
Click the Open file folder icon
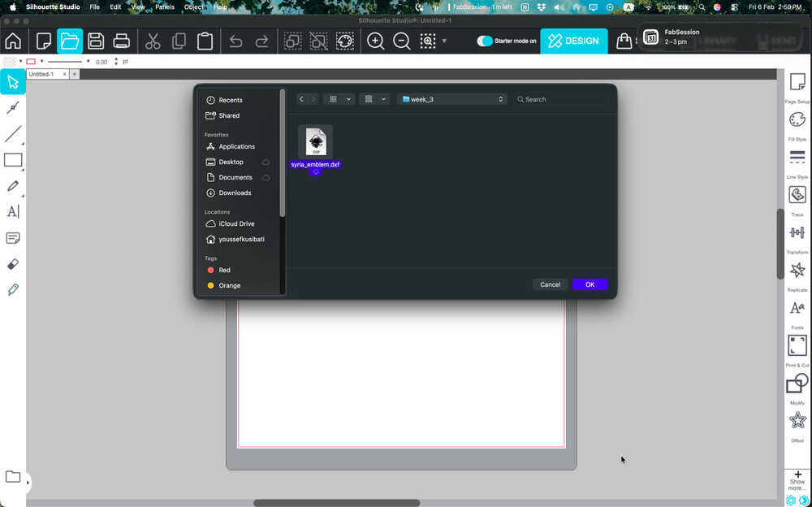(70, 41)
